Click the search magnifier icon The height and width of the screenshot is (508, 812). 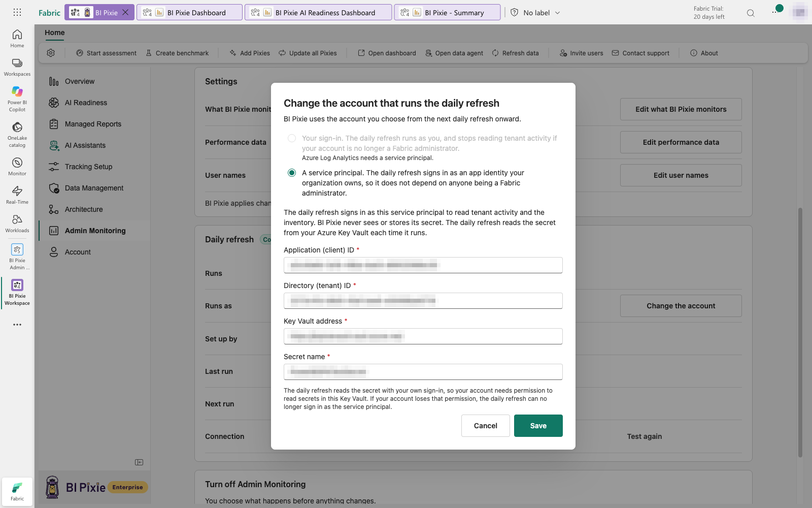(751, 13)
